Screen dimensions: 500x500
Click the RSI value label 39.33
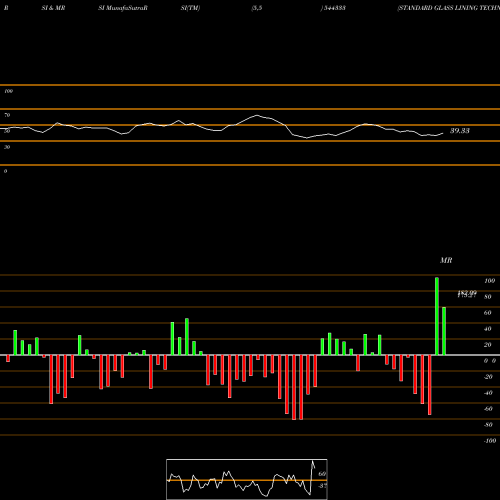pyautogui.click(x=460, y=131)
